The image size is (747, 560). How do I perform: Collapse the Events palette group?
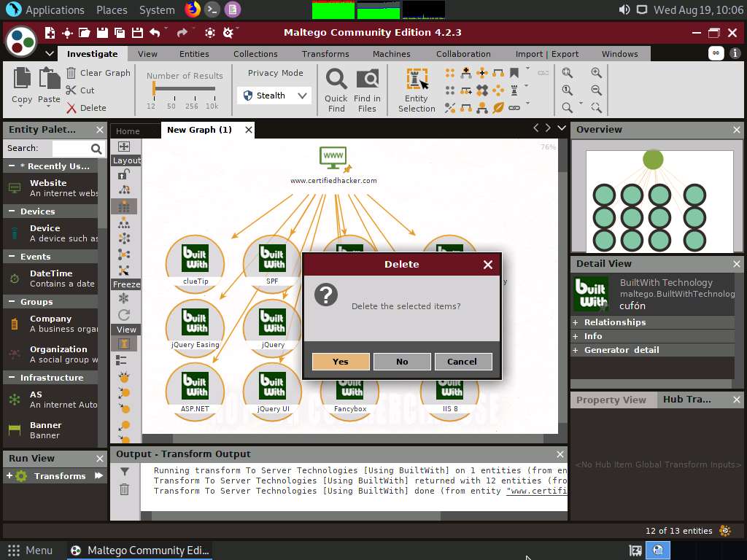click(12, 256)
